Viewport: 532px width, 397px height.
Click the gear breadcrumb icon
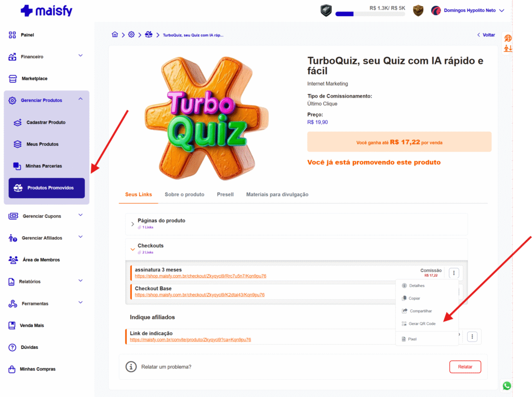[131, 35]
